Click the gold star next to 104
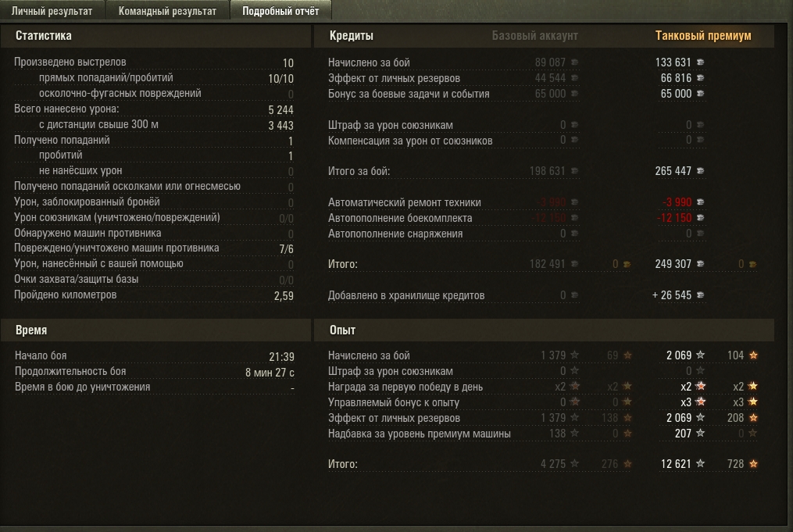 (753, 355)
